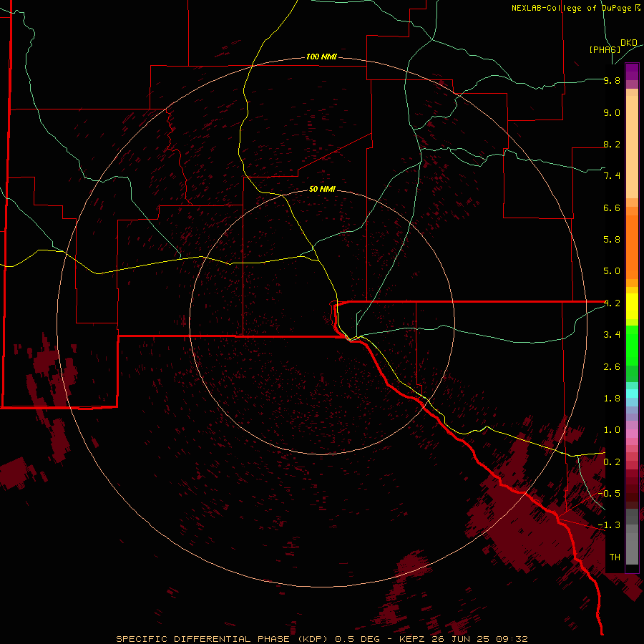Click the TH label on the color scale
The height and width of the screenshot is (644, 644).
[615, 557]
